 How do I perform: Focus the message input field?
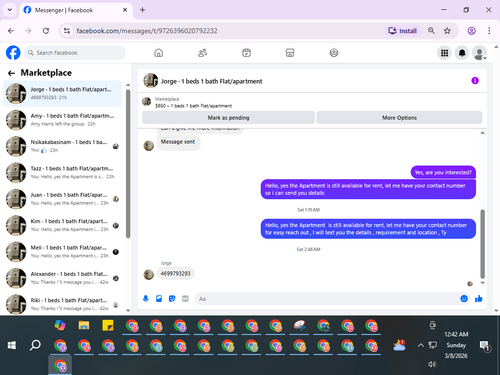pyautogui.click(x=327, y=299)
